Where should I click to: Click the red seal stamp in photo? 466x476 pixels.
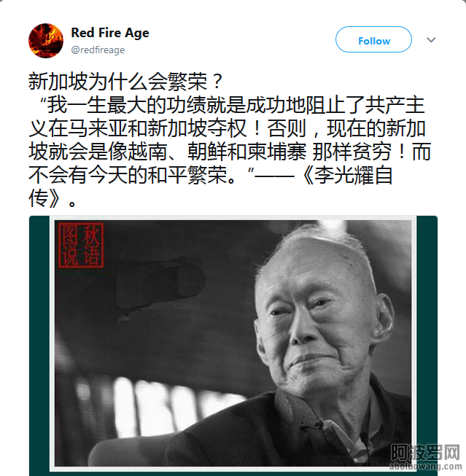click(x=81, y=245)
